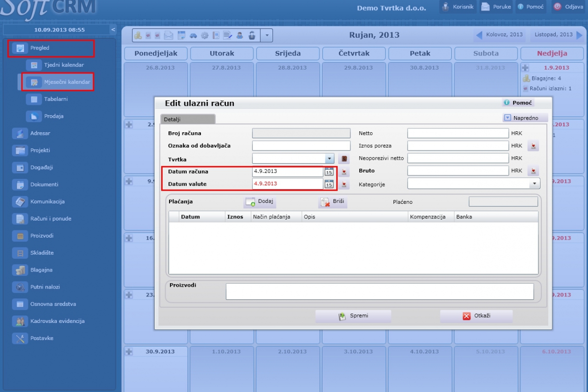Open the date picker for Datum računa

(329, 171)
